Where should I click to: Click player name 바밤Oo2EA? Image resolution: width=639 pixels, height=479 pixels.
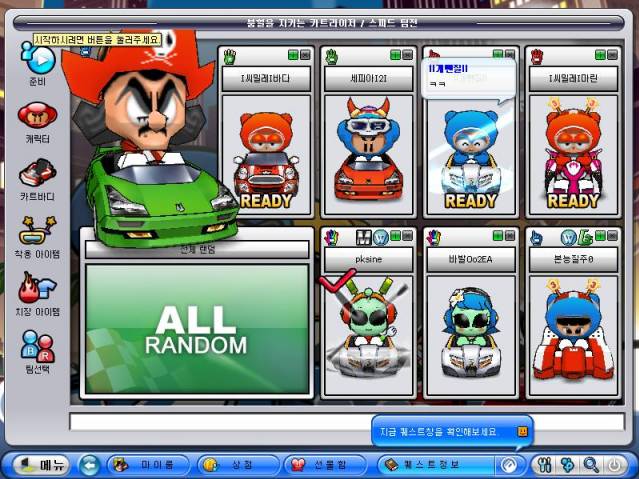point(470,259)
